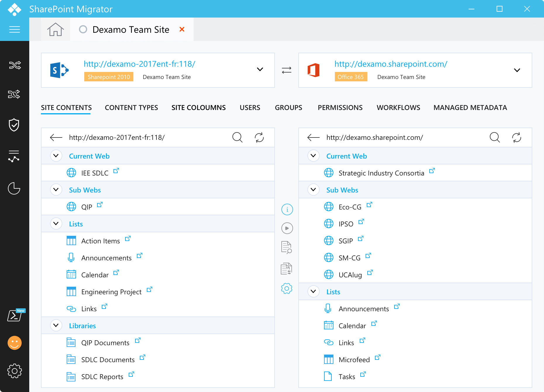The height and width of the screenshot is (392, 544).
Task: Collapse target Sub Webs section
Action: [313, 190]
